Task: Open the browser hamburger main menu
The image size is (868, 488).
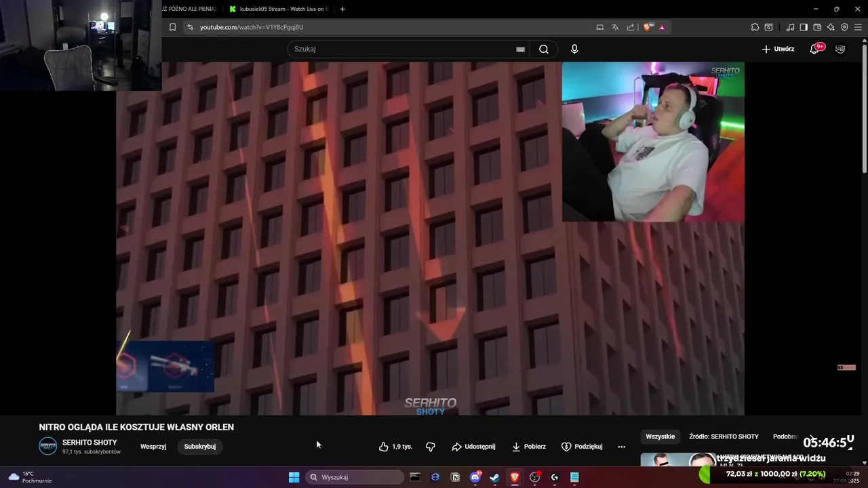Action: pyautogui.click(x=858, y=27)
